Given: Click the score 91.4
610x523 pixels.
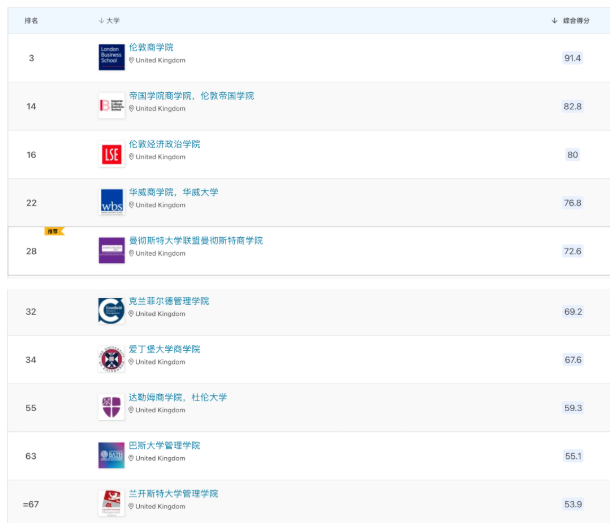Looking at the screenshot, I should [572, 58].
